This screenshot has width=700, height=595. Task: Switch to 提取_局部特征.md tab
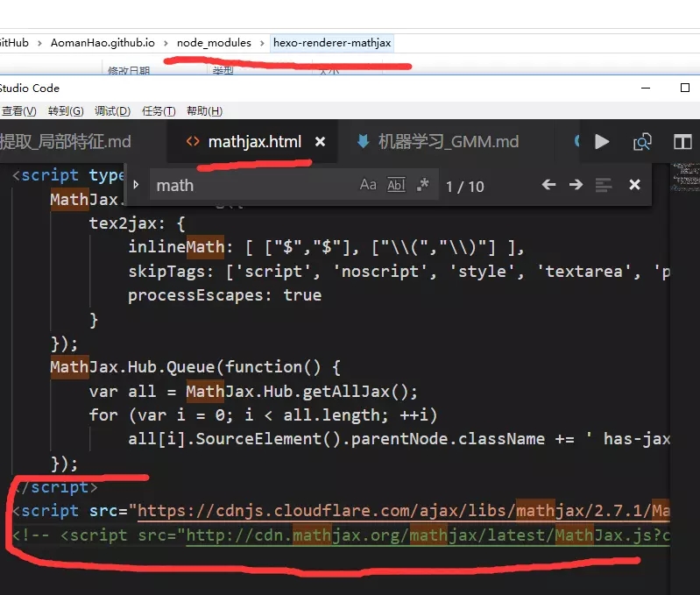click(66, 141)
